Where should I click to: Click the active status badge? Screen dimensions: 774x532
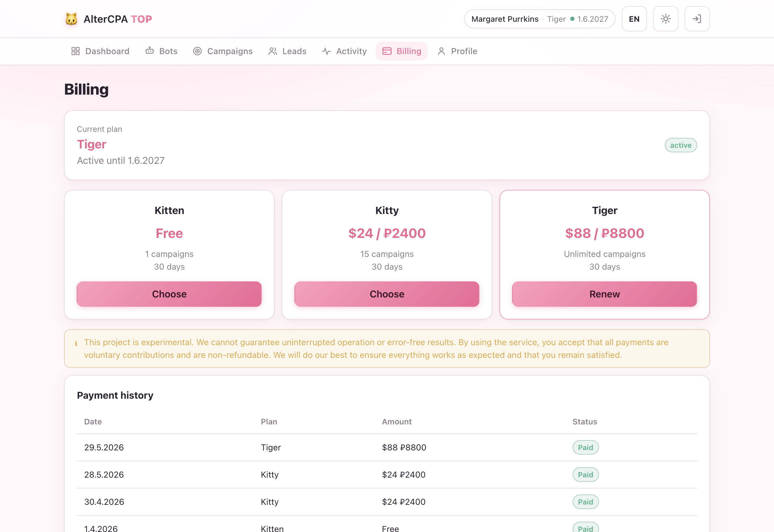point(681,145)
